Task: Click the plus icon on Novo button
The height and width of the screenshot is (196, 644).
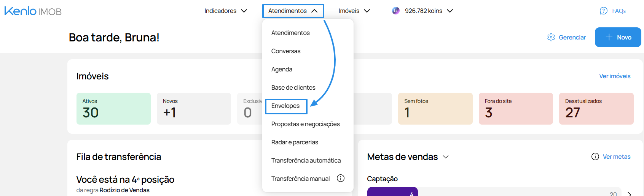Action: point(609,37)
